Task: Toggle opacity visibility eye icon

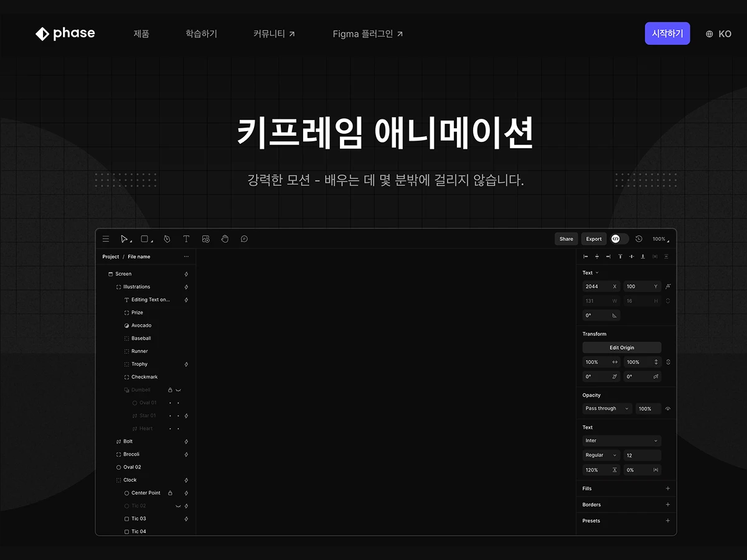Action: pos(668,409)
